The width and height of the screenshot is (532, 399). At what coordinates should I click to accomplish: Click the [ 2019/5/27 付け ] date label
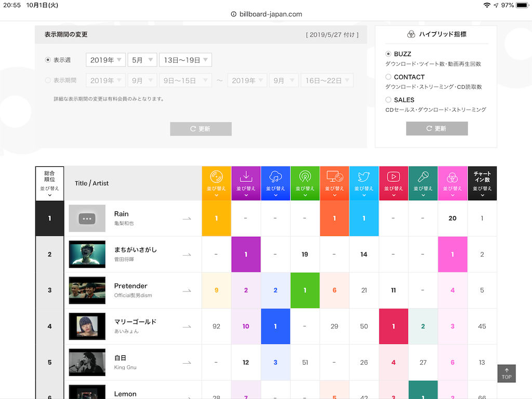coord(332,35)
